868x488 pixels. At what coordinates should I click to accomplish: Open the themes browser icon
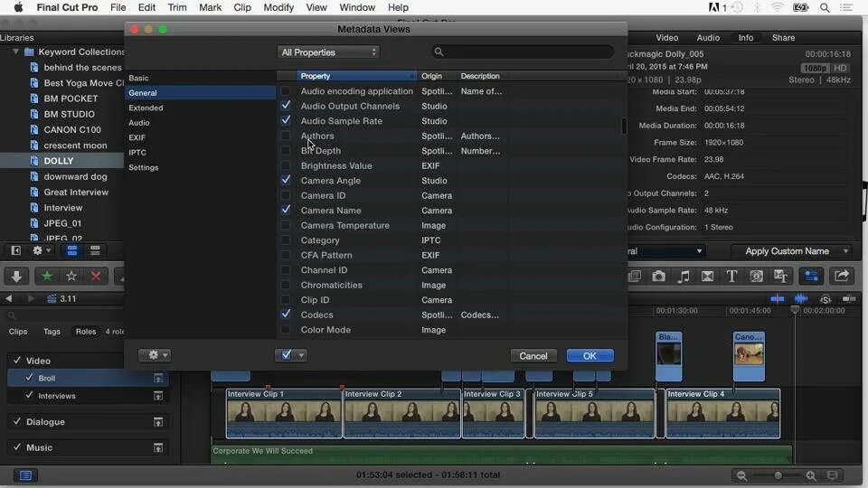[780, 277]
